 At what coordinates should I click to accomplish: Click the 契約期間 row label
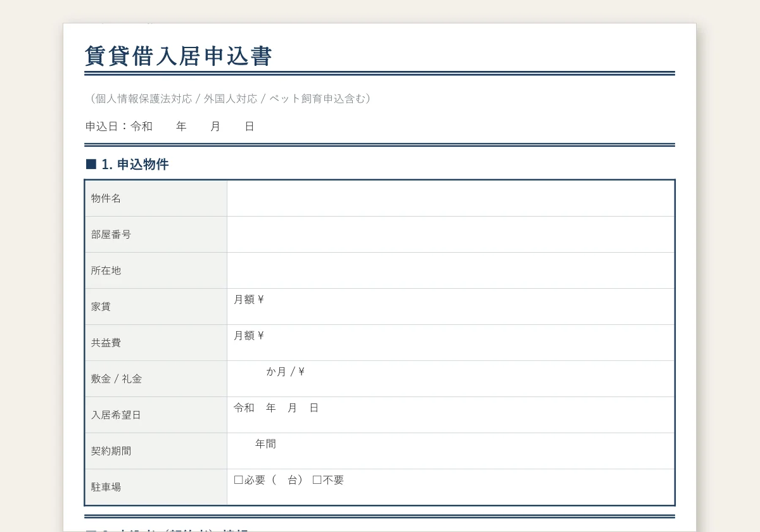[x=111, y=451]
